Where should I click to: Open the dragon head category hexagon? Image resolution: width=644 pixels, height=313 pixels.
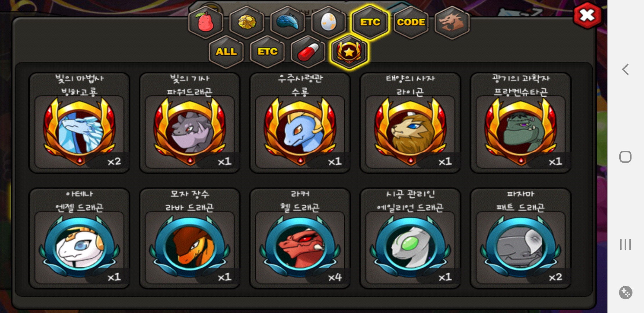452,22
